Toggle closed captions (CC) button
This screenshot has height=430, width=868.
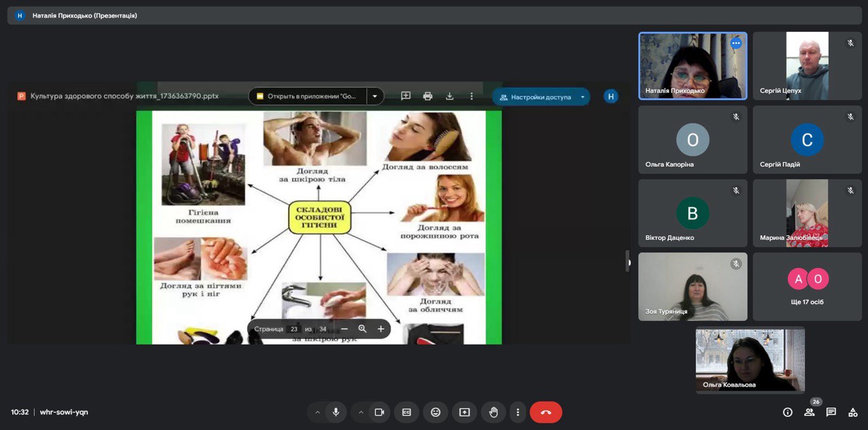click(406, 412)
